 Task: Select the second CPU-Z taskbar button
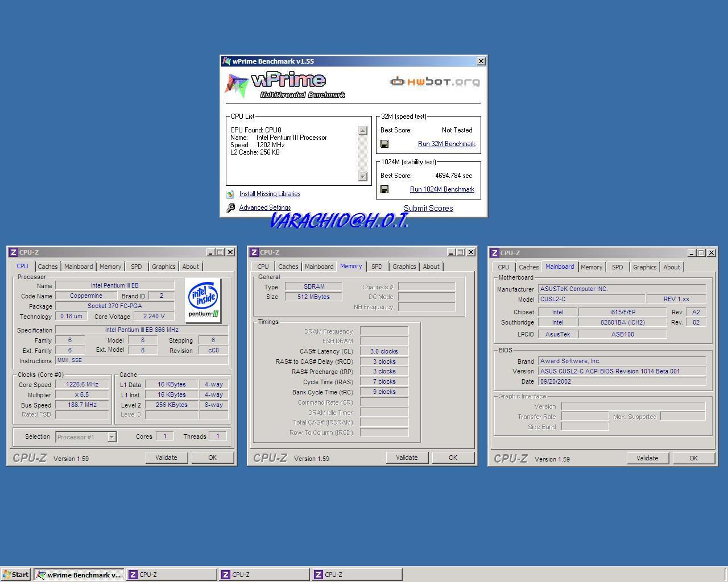[264, 575]
